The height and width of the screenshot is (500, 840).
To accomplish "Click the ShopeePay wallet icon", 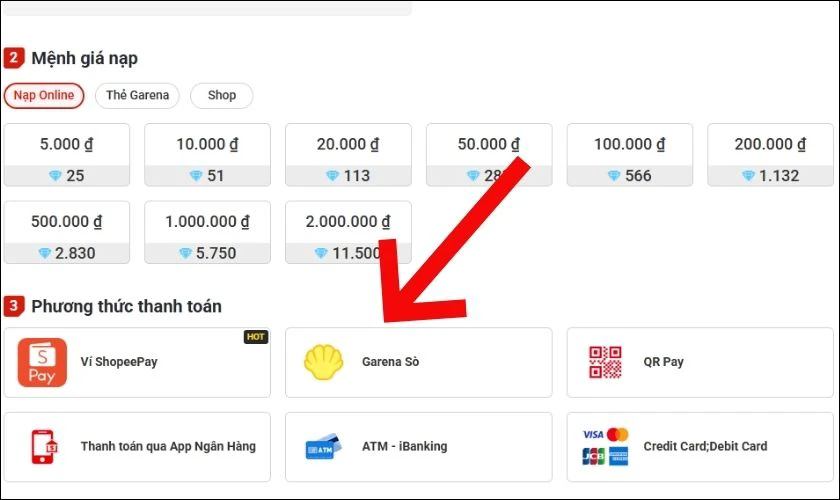I will 42,362.
